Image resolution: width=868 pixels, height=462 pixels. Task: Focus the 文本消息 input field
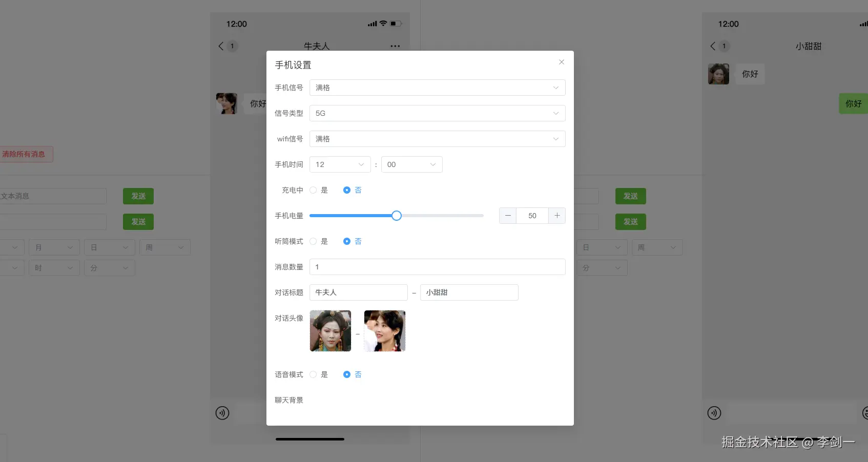[x=52, y=196]
